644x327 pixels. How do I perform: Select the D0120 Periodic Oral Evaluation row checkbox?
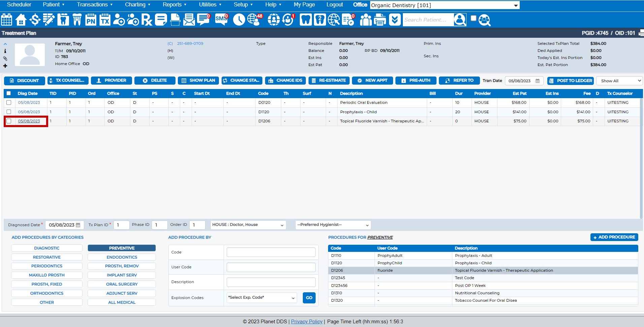click(9, 102)
